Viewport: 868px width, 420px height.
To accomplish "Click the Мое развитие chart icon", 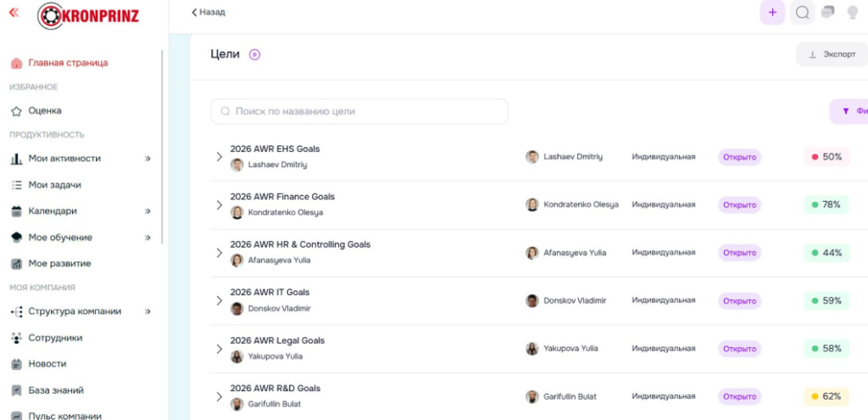I will tap(17, 264).
